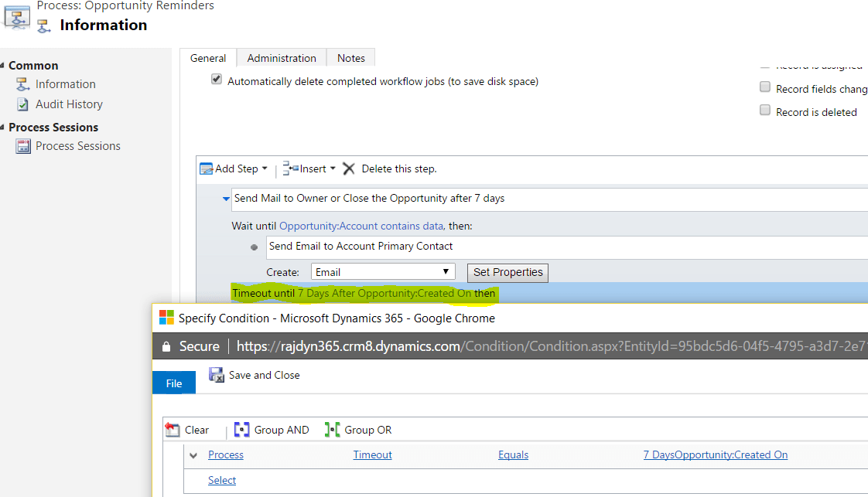Click the Equals operator link

coord(513,454)
